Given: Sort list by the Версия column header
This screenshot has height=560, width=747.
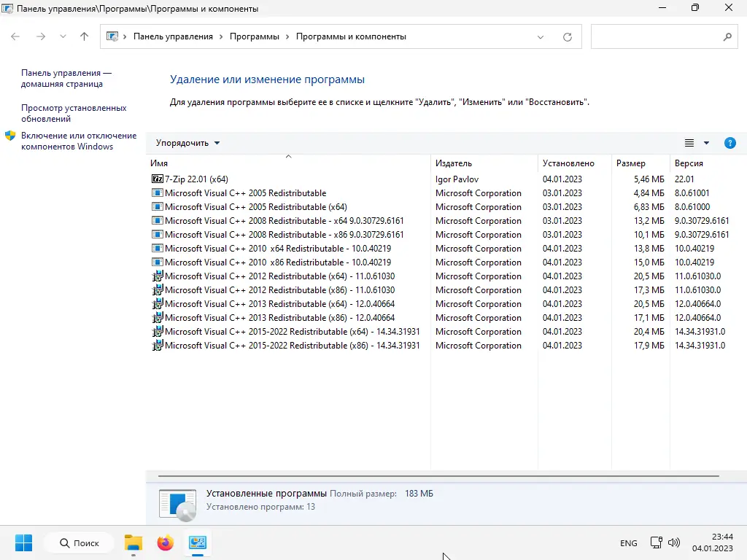Looking at the screenshot, I should (x=708, y=163).
